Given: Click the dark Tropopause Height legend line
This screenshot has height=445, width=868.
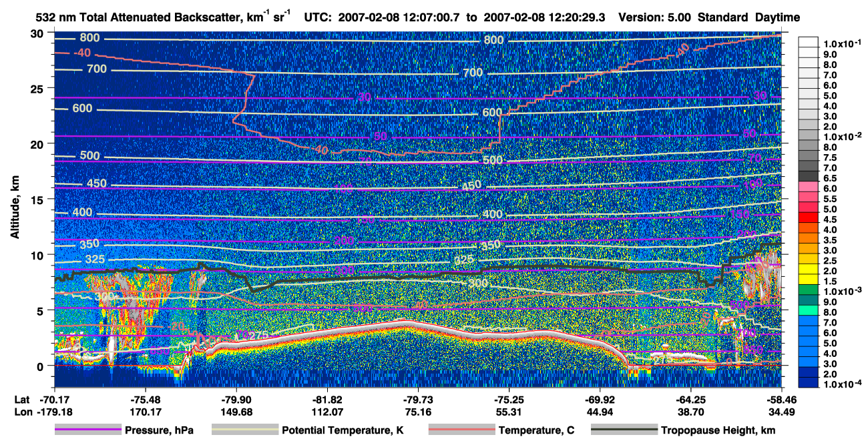Looking at the screenshot, I should [624, 430].
